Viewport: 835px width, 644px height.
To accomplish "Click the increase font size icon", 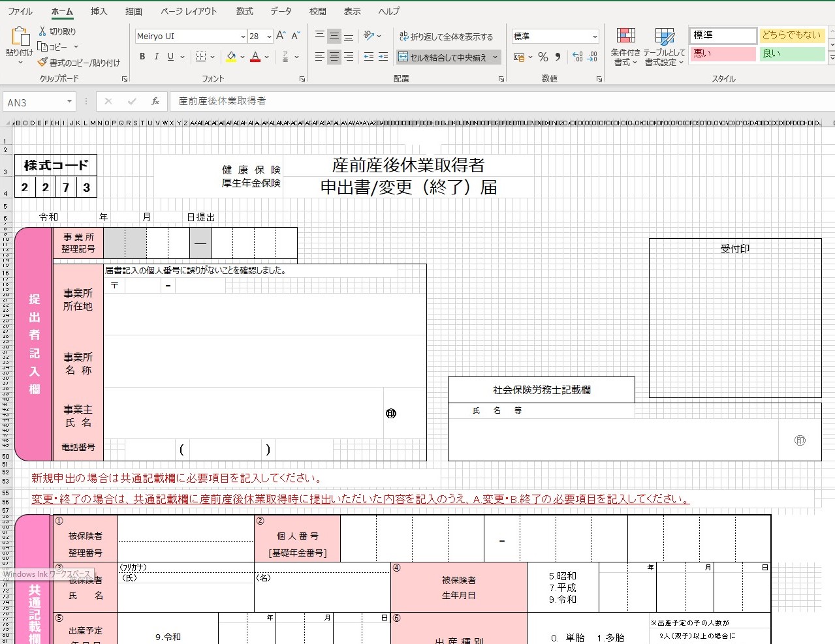I will (x=281, y=36).
